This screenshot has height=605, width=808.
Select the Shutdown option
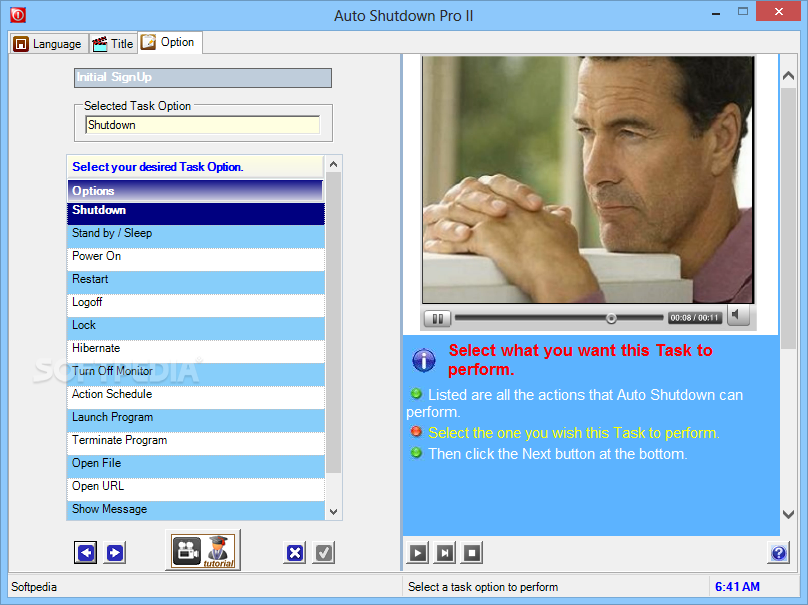coord(196,213)
